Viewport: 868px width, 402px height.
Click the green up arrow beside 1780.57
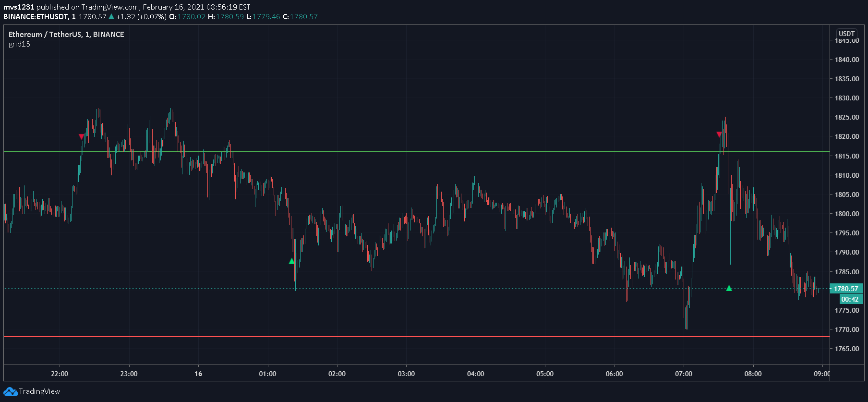pyautogui.click(x=111, y=16)
